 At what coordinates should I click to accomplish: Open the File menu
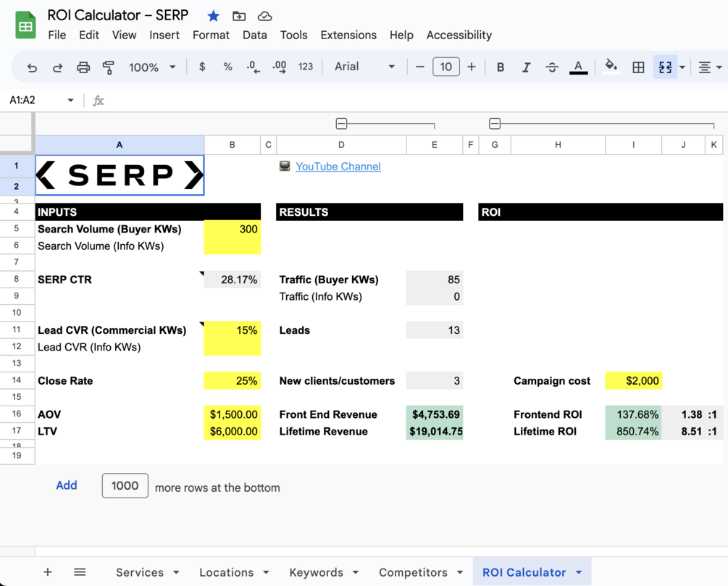click(57, 35)
